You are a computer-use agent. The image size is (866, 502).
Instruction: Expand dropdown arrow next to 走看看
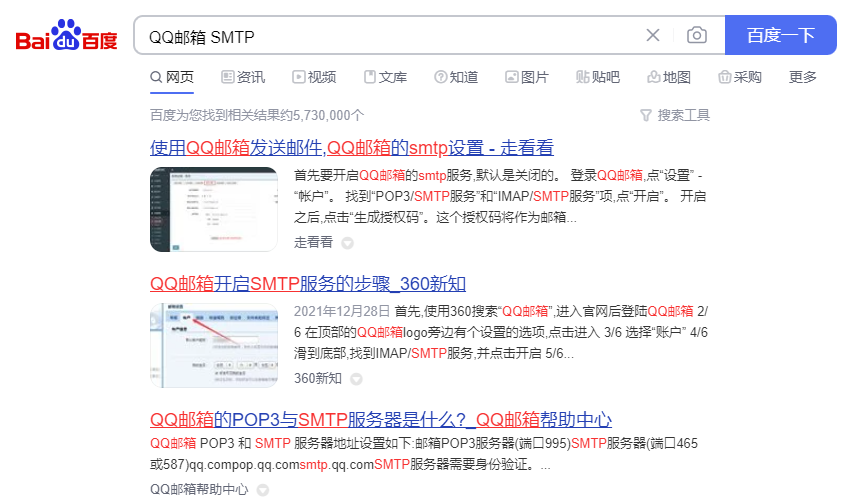(x=347, y=243)
